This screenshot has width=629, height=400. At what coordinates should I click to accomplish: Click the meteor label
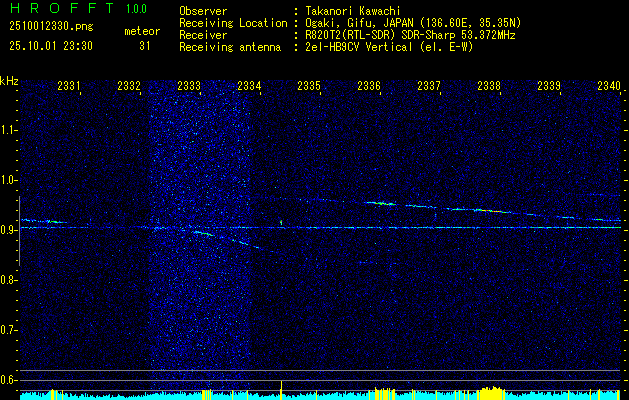(x=142, y=31)
